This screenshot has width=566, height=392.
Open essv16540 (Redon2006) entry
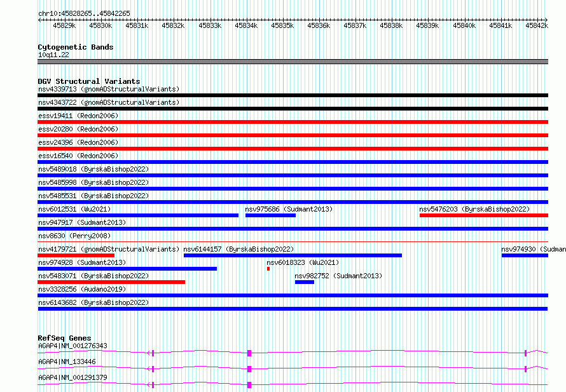point(78,156)
